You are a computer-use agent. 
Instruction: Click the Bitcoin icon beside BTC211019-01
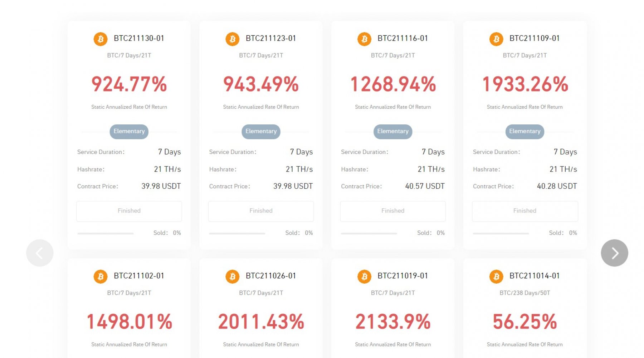coord(364,277)
